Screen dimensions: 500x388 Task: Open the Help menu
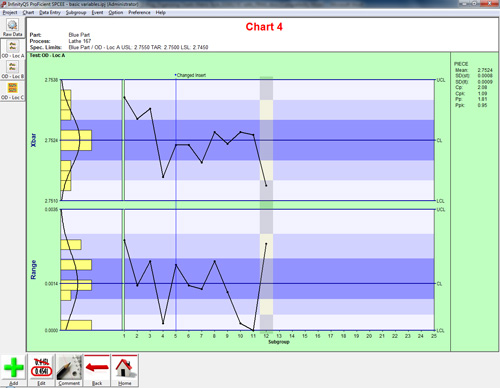(161, 12)
